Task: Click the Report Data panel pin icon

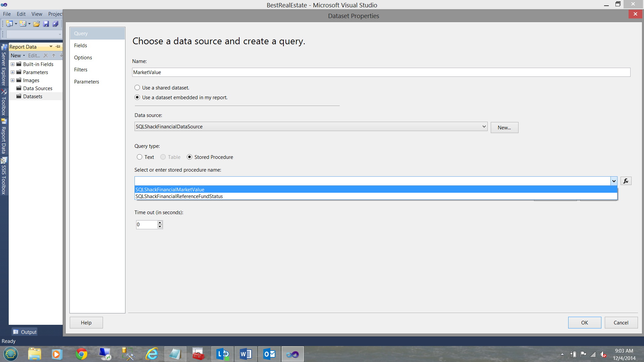Action: click(58, 47)
